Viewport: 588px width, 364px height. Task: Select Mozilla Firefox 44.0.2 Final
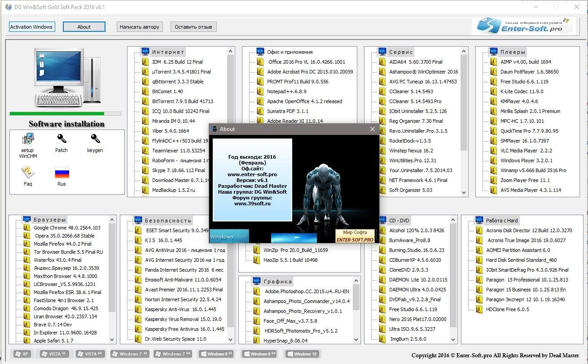click(x=62, y=244)
